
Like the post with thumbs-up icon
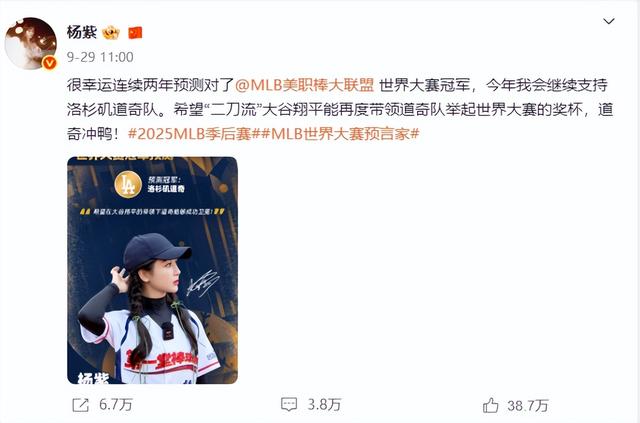[491, 405]
